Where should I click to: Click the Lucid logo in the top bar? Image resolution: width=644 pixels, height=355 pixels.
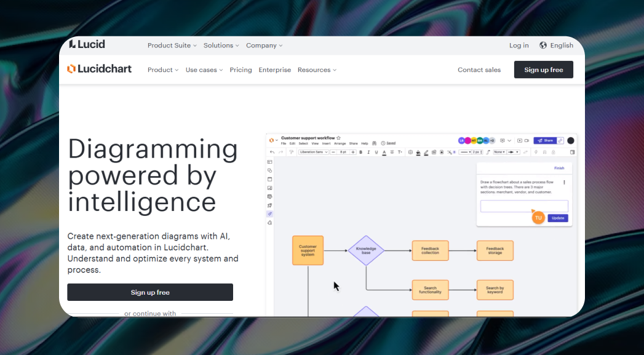point(87,44)
